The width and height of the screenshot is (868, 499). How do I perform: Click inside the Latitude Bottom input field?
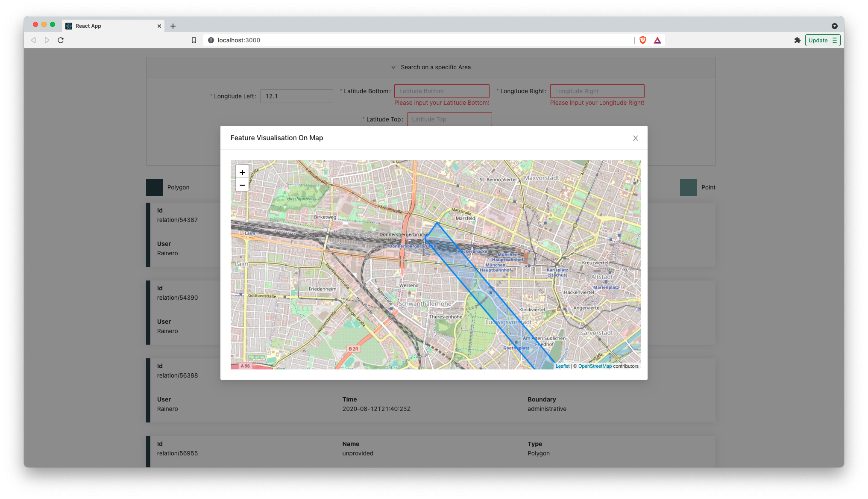tap(442, 91)
